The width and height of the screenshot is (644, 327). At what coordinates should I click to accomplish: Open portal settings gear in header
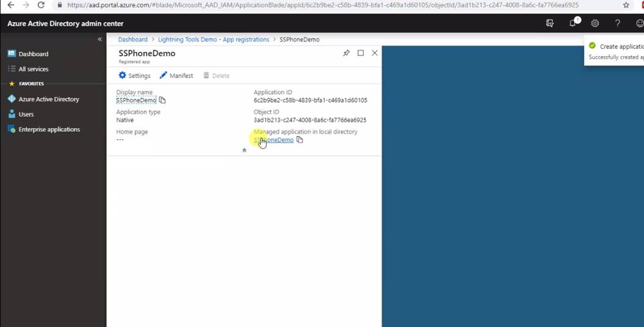tap(595, 23)
